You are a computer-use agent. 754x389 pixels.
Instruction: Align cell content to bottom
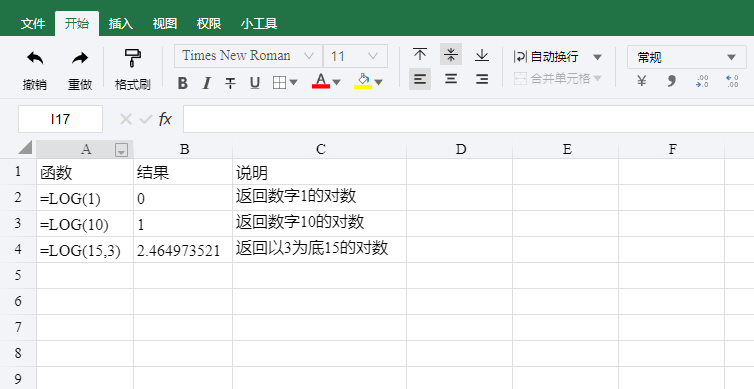481,54
